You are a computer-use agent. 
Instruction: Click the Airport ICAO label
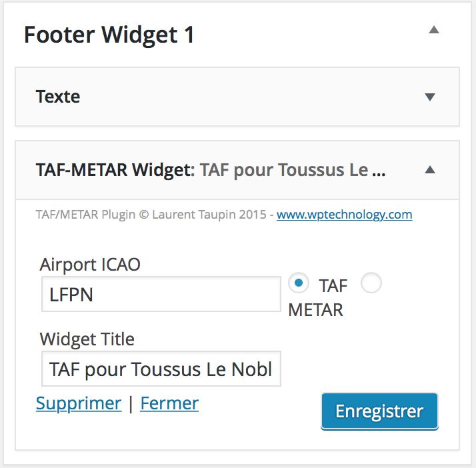pos(90,265)
